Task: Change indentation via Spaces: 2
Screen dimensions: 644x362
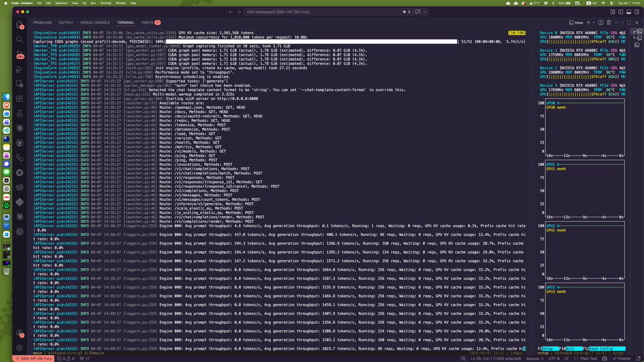Action: (x=535, y=358)
